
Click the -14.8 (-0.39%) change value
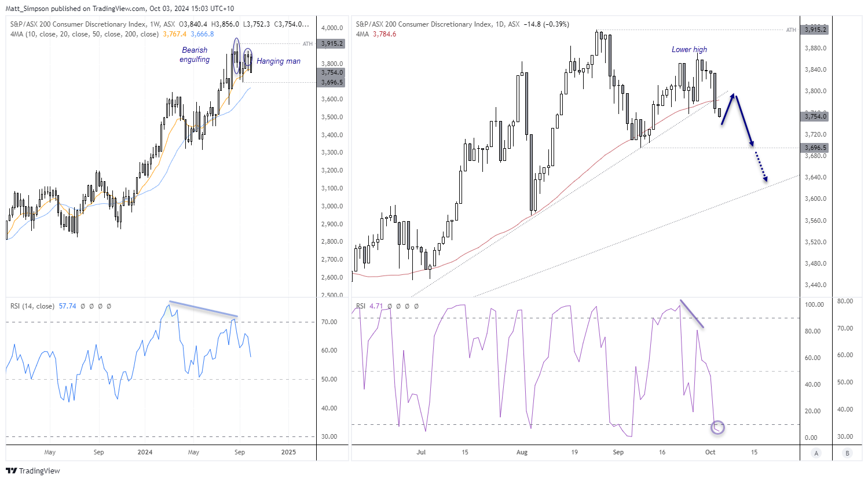coord(547,24)
